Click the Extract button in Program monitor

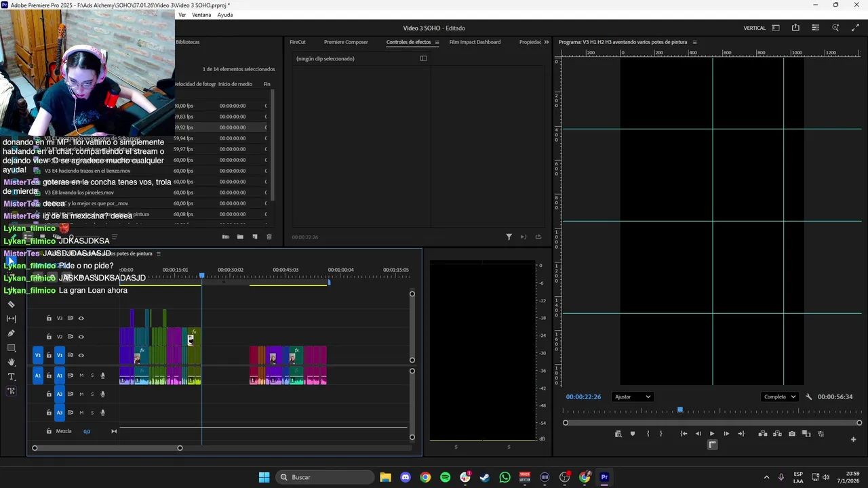777,434
